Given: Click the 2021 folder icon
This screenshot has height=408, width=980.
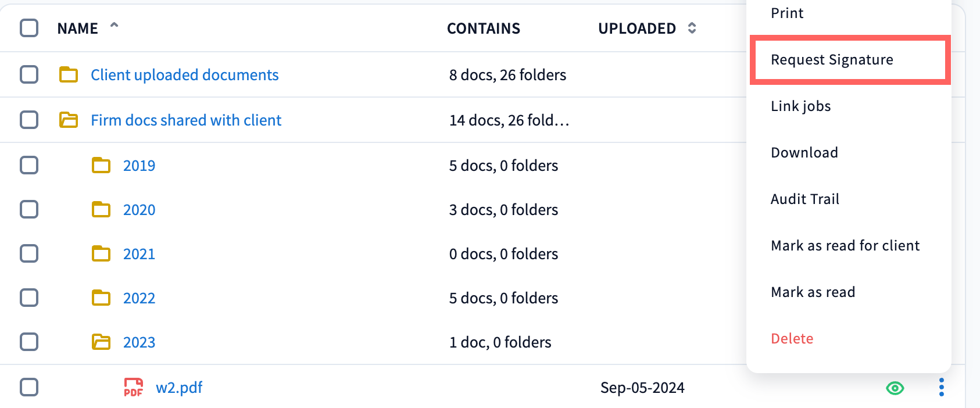Looking at the screenshot, I should tap(101, 253).
